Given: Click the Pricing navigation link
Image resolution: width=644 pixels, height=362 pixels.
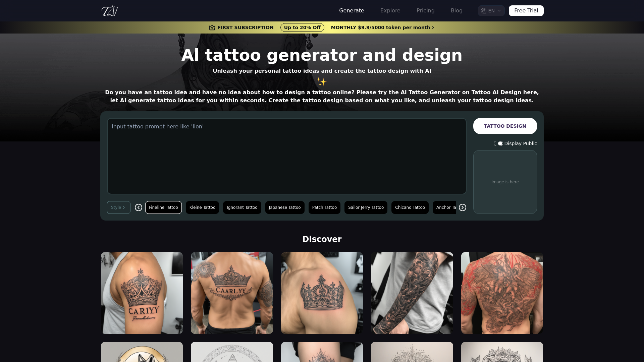Looking at the screenshot, I should (x=426, y=11).
